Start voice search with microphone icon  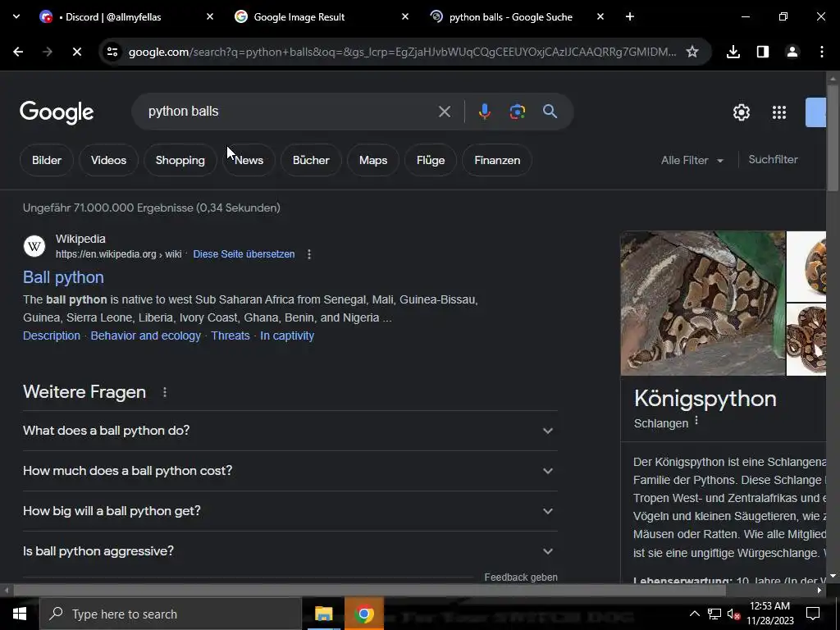click(484, 112)
